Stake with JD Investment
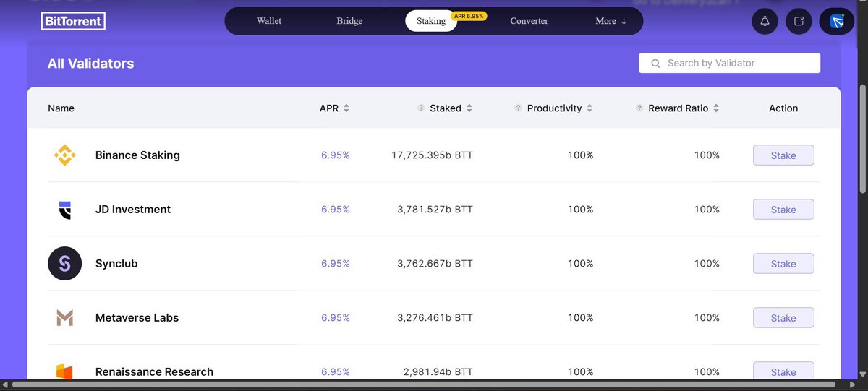This screenshot has height=391, width=868. (x=783, y=210)
